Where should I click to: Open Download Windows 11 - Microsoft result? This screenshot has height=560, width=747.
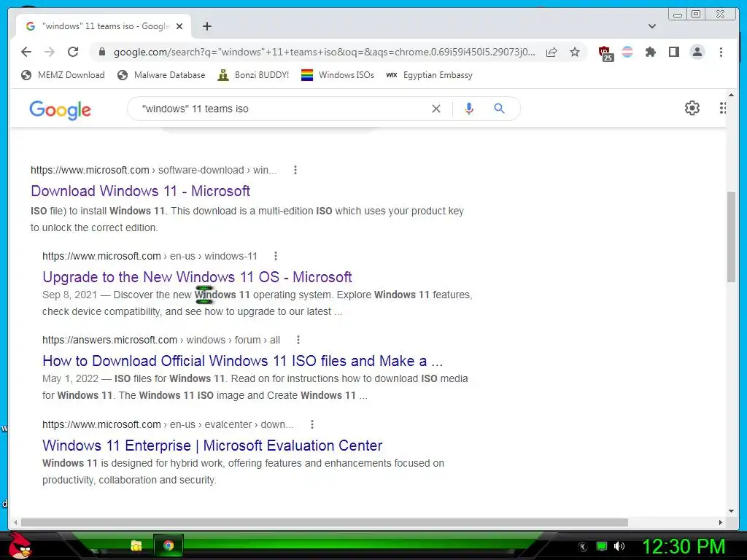[x=141, y=191]
